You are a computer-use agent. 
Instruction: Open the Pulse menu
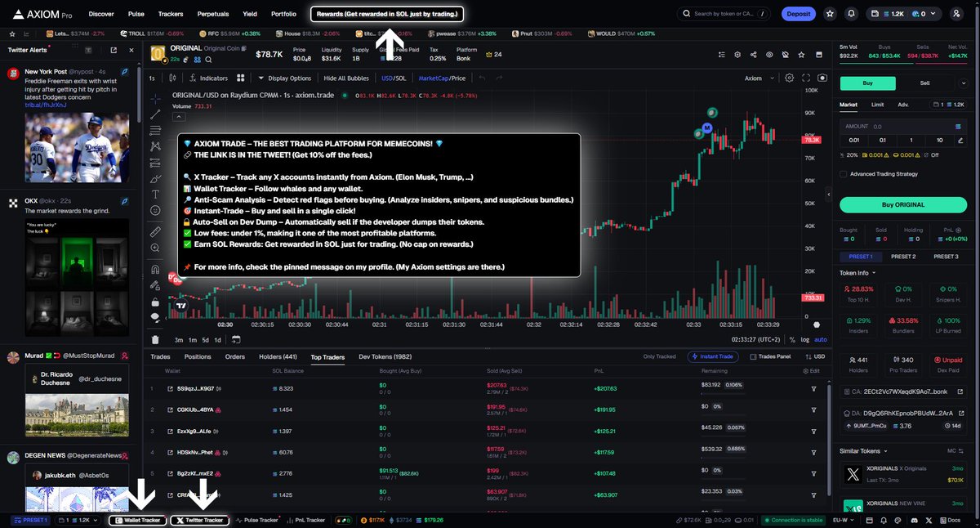pos(136,14)
